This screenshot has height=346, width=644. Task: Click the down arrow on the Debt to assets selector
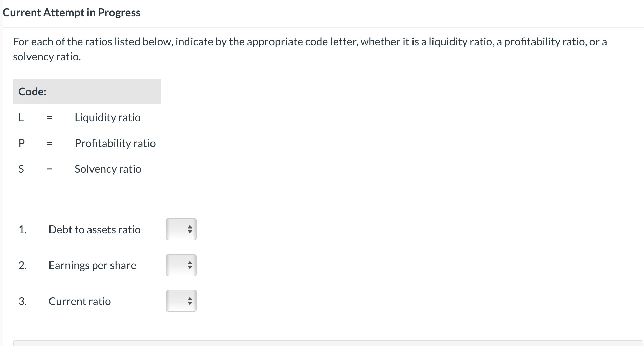pyautogui.click(x=190, y=232)
